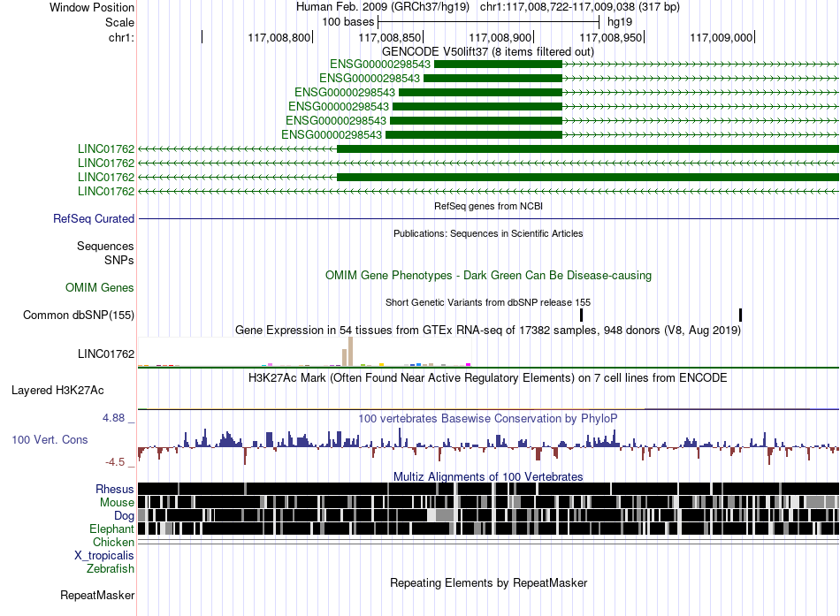Viewport: 840px width, 616px height.
Task: Click the Chicken species label
Action: click(x=113, y=542)
